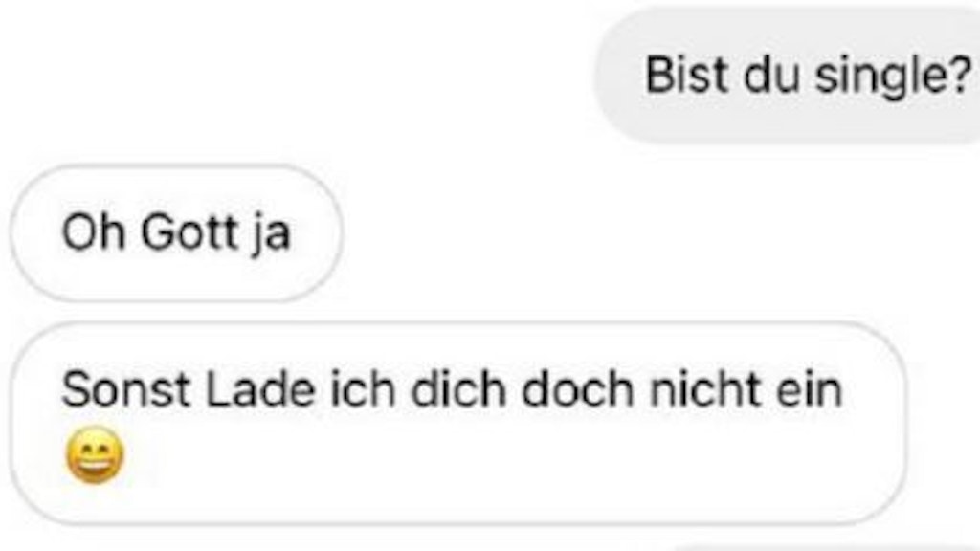Select the 'Sonst Lade ich dich' message bubble
980x551 pixels.
(x=458, y=424)
